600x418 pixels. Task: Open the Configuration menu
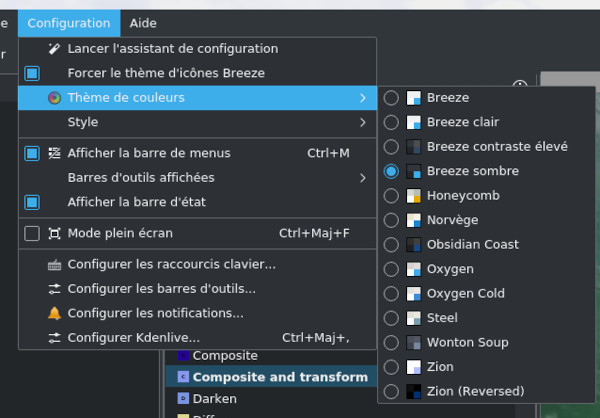tap(69, 23)
